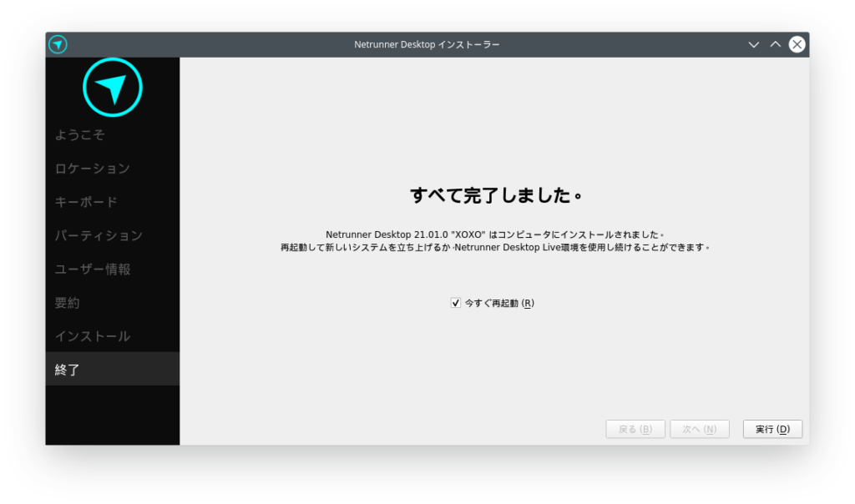
Task: Click the すべて完了しました heading
Action: pyautogui.click(x=495, y=196)
